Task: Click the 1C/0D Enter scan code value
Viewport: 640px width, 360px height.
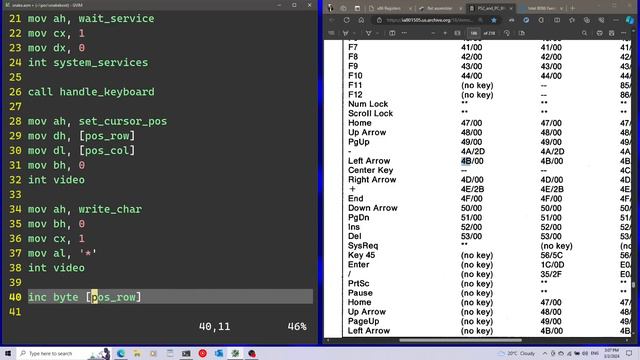Action: pyautogui.click(x=552, y=264)
